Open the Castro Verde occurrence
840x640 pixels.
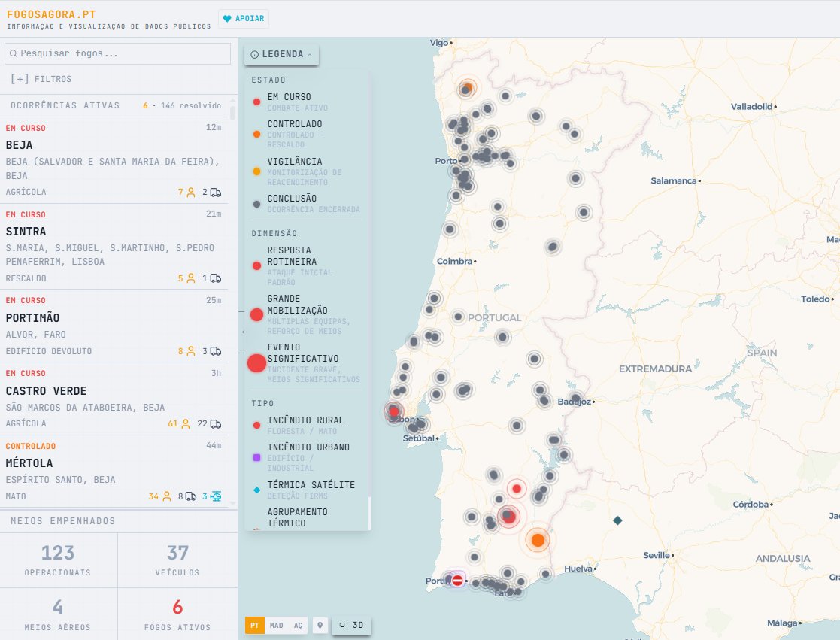tap(114, 399)
